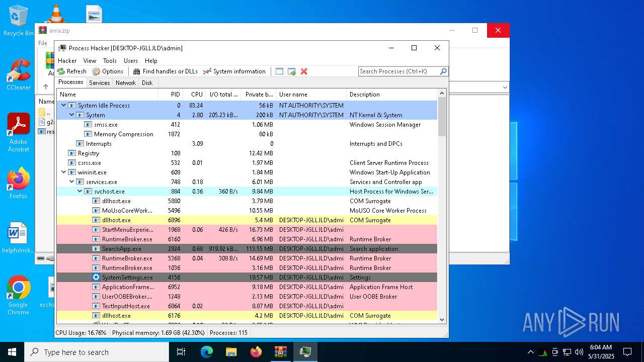The width and height of the screenshot is (644, 362).
Task: Click the red X terminate icon
Action: click(x=304, y=71)
